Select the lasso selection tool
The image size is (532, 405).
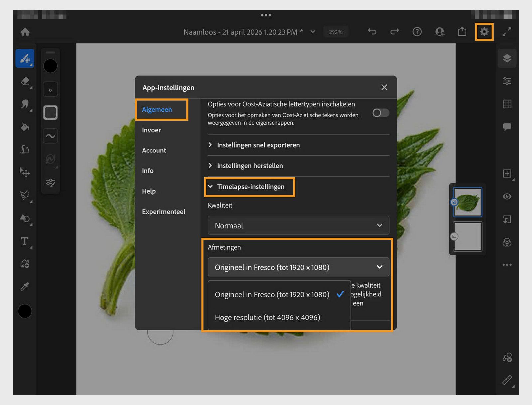[x=25, y=195]
